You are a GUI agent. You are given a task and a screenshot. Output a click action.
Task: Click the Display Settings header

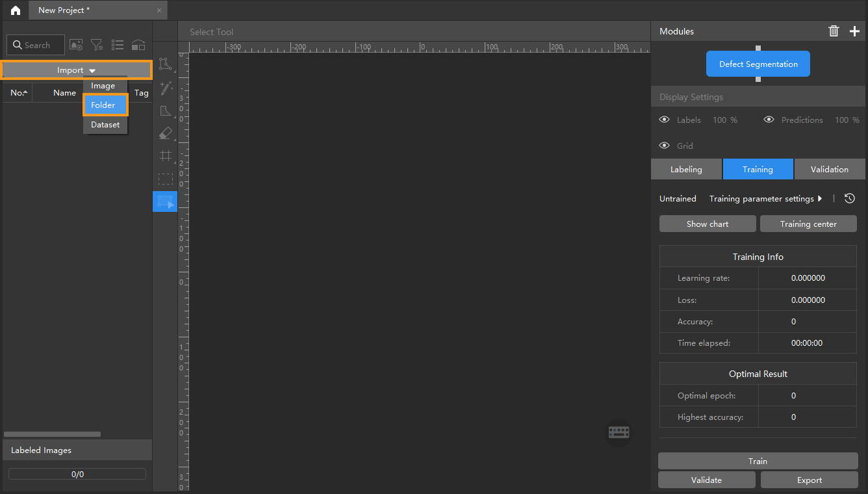coord(758,97)
